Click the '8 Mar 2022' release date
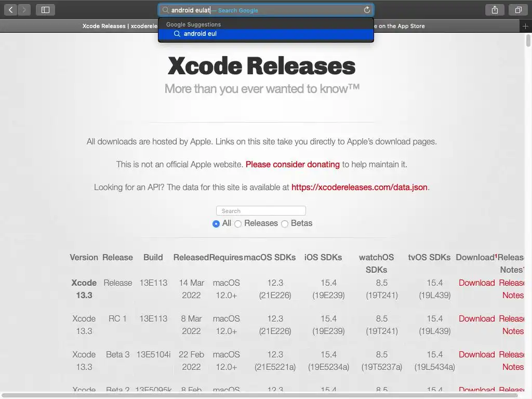This screenshot has width=532, height=399. (191, 325)
